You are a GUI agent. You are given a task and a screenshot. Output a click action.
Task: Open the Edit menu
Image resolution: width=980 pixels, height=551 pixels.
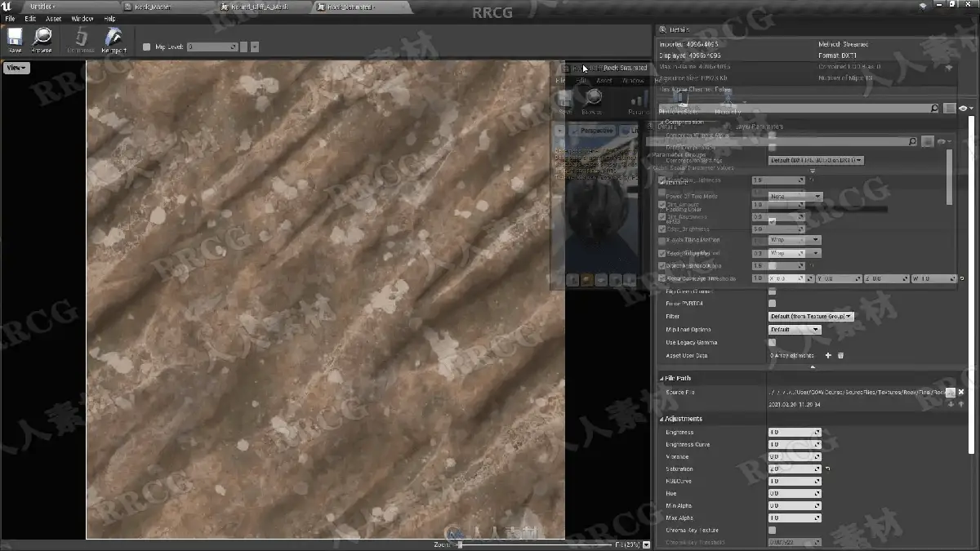(x=30, y=19)
